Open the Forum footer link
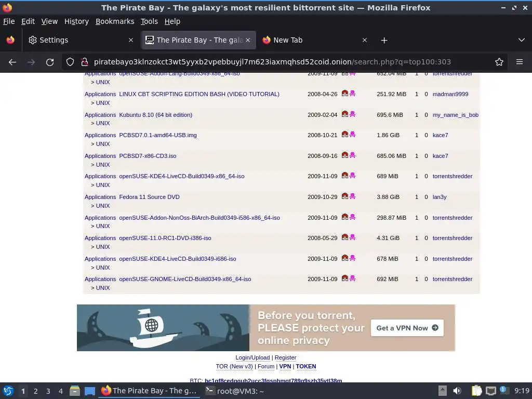The width and height of the screenshot is (532, 399). (266, 366)
